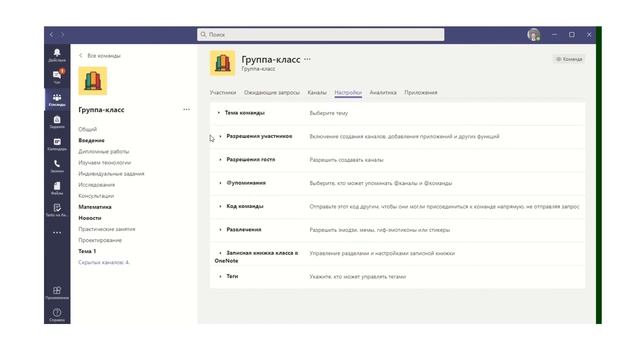Open Chat from the sidebar
This screenshot has height=360, width=640.
pyautogui.click(x=57, y=77)
